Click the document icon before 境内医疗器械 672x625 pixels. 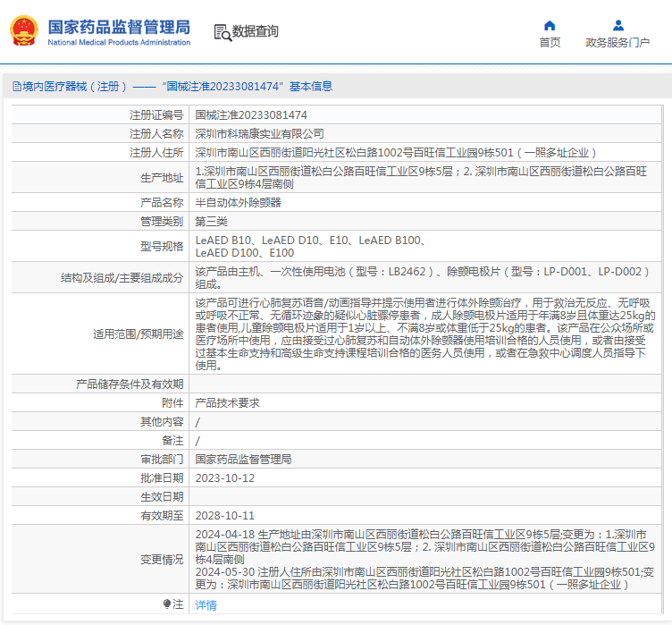[17, 87]
